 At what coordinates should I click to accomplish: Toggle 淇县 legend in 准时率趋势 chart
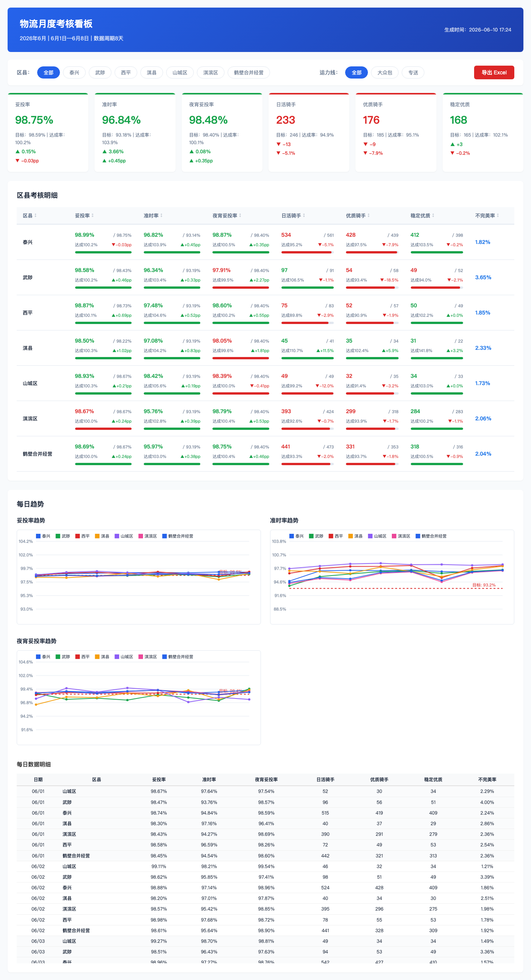[x=355, y=536]
